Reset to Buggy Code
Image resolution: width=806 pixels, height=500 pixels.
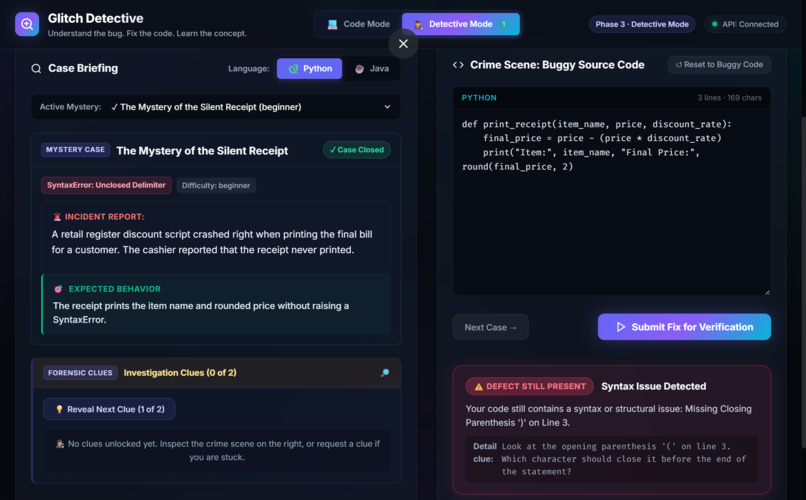[x=719, y=64]
